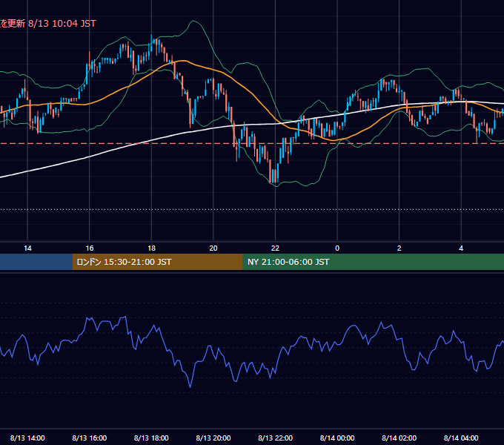
Task: Click the hour label 18 on chart axis
Action: pos(151,248)
